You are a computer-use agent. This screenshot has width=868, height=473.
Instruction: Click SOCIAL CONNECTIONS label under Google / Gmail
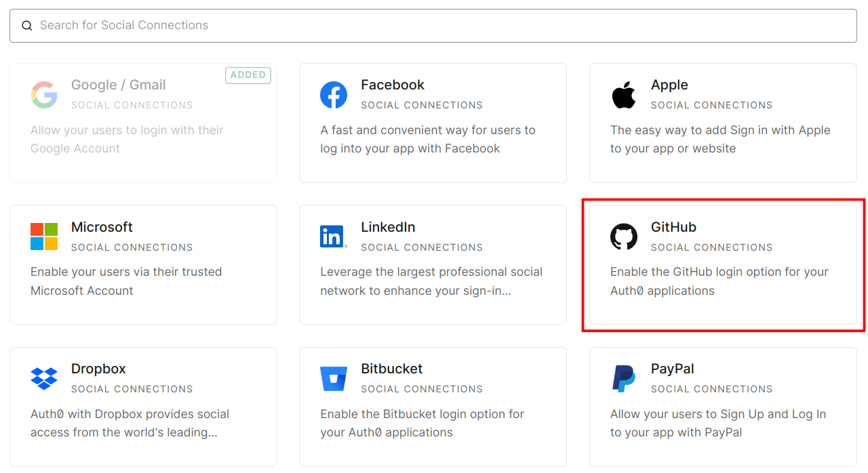click(132, 105)
